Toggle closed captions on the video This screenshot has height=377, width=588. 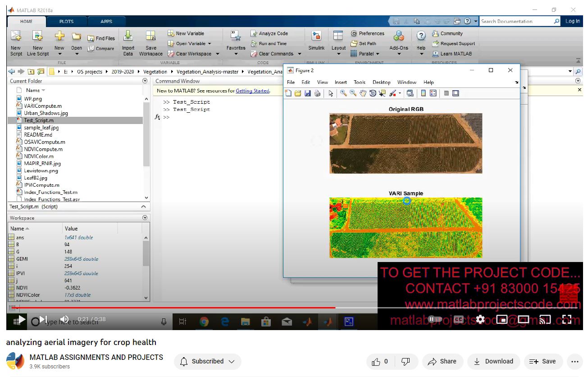pyautogui.click(x=459, y=319)
